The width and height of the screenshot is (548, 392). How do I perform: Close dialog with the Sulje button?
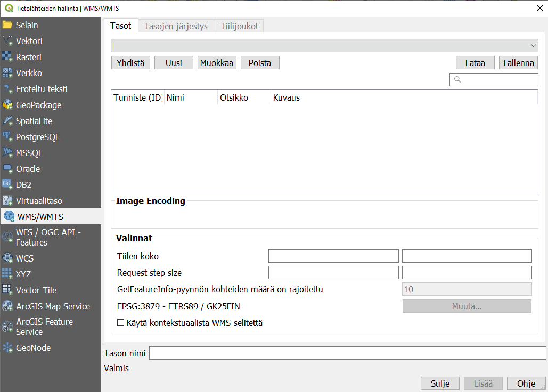[440, 383]
